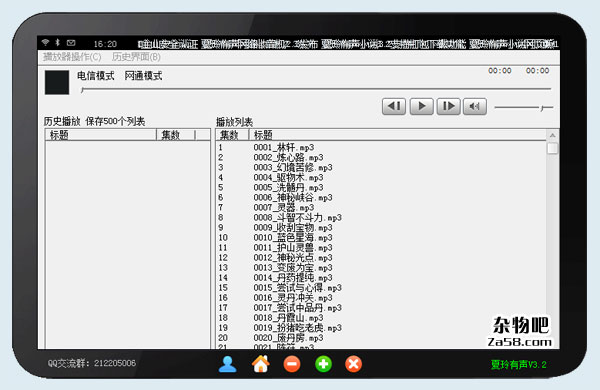Select 0018_丹霞山.mp3 track
Screen dimensions: 600x390
pos(289,318)
